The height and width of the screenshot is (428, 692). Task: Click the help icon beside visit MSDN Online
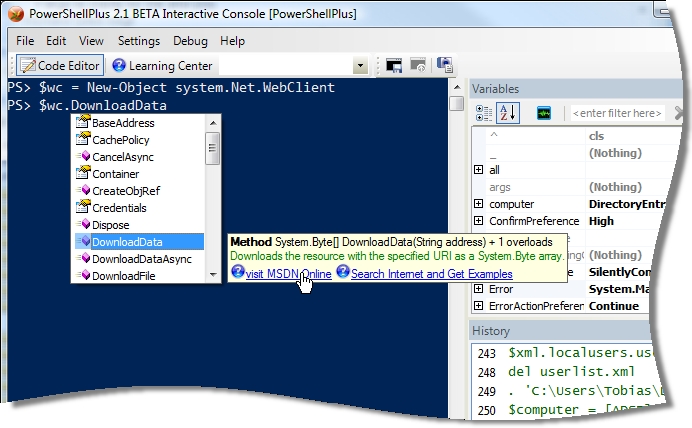238,271
